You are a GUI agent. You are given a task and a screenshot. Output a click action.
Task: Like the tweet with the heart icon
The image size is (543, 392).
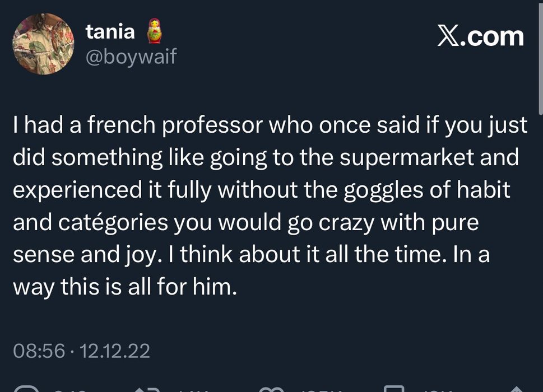[x=273, y=389]
